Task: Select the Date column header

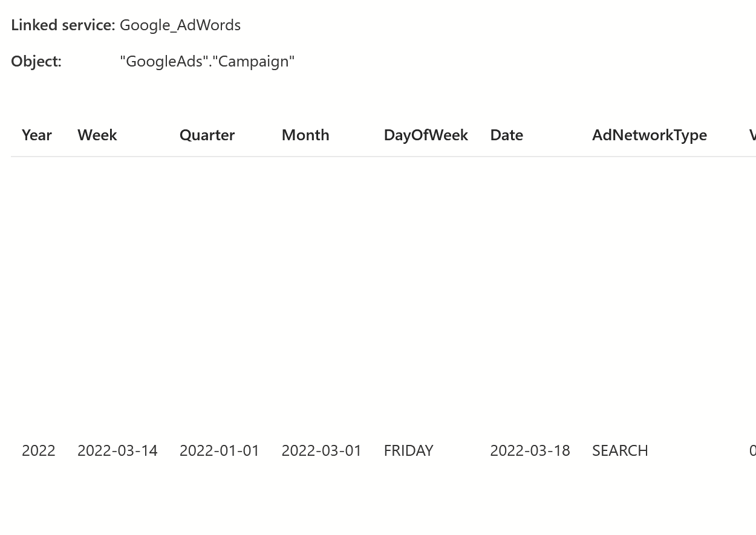Action: point(506,135)
